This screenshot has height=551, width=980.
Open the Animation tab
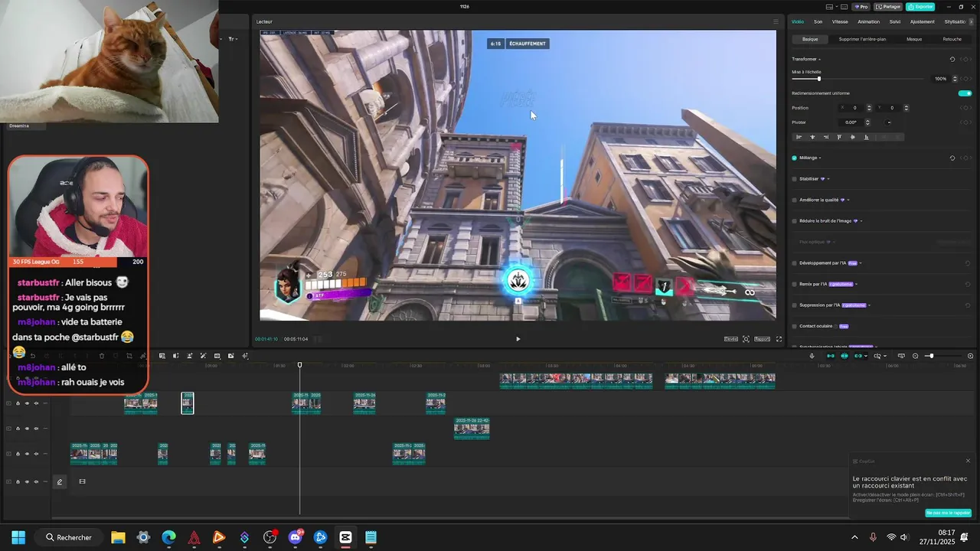tap(869, 21)
